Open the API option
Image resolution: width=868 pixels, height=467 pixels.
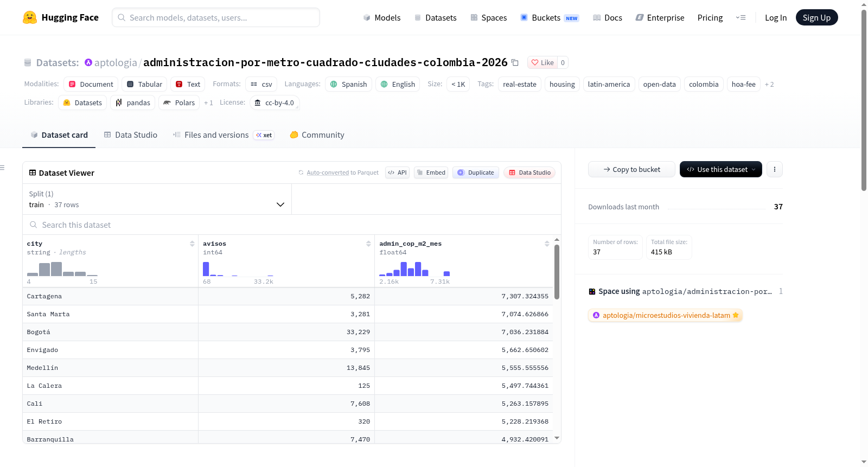pyautogui.click(x=397, y=172)
